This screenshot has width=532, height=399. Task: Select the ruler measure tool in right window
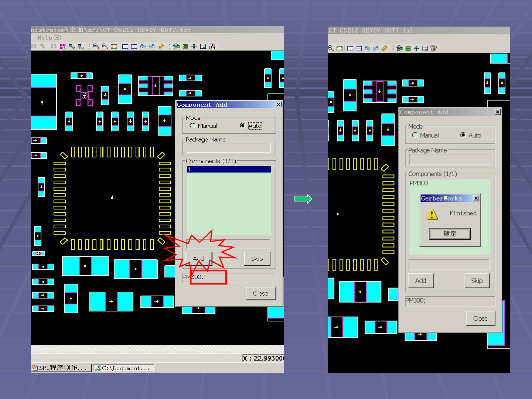tap(385, 48)
